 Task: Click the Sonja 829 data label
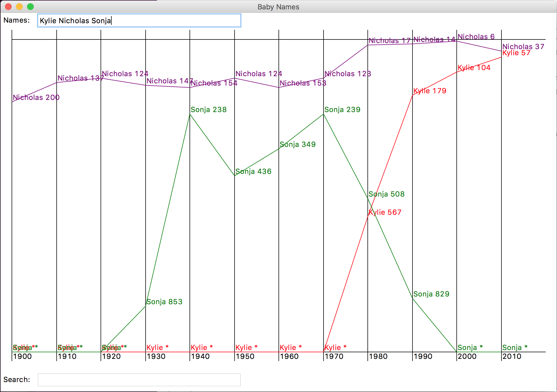coord(431,294)
